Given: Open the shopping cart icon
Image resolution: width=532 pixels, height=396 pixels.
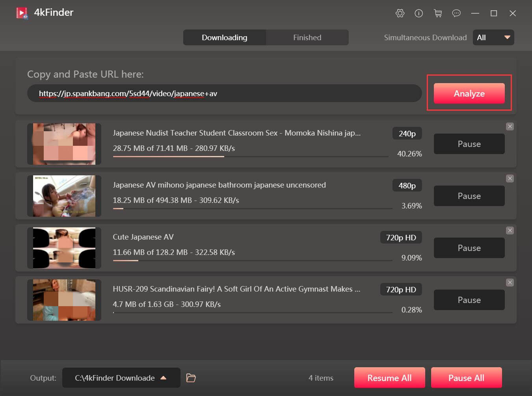Looking at the screenshot, I should pyautogui.click(x=437, y=13).
